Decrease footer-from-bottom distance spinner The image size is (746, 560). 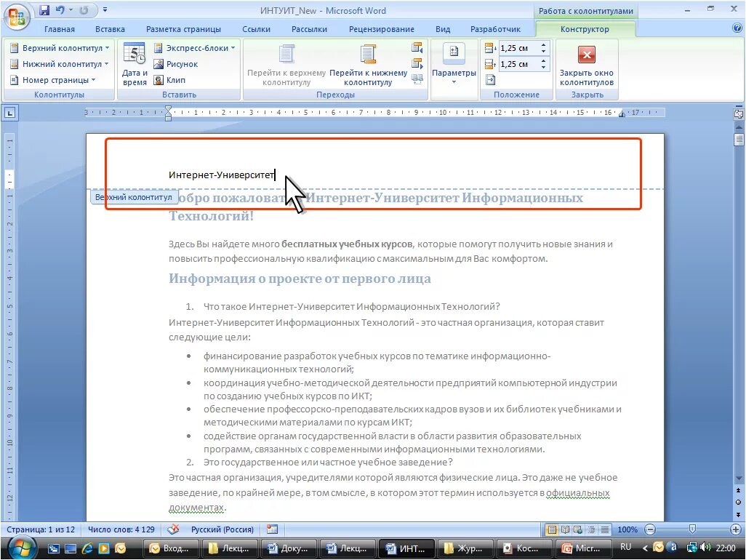(543, 67)
